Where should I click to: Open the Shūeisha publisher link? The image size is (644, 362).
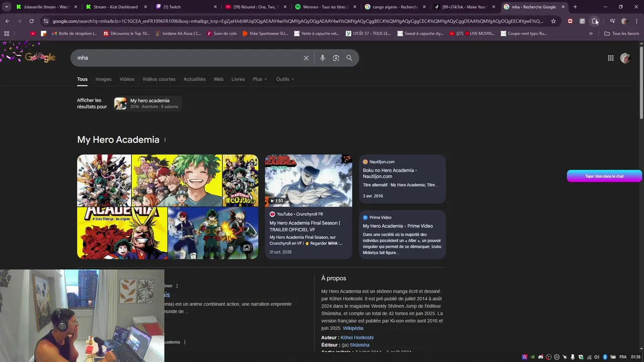359,345
